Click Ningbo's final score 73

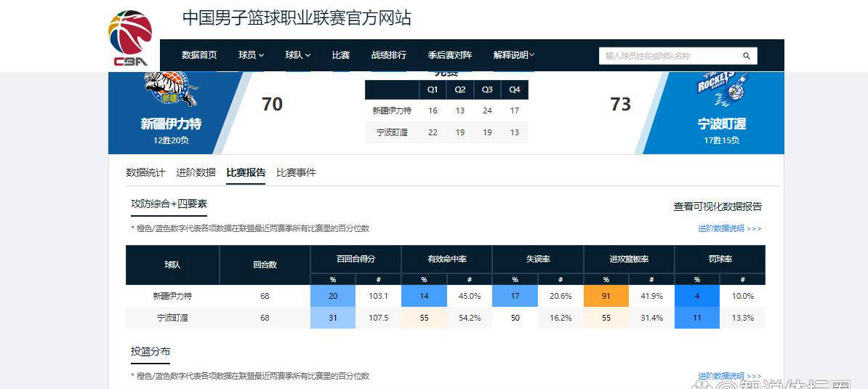[621, 104]
